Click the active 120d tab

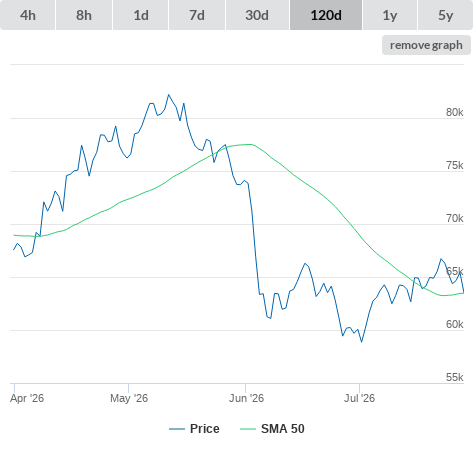click(x=326, y=15)
